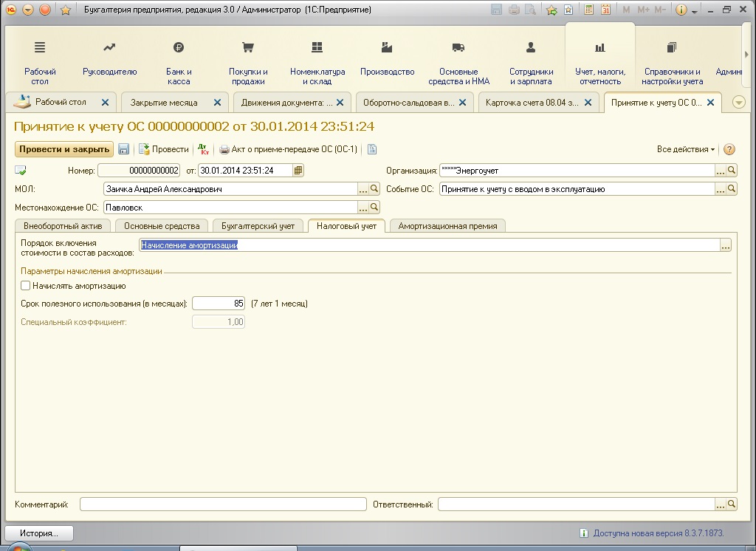
Task: Click the История button
Action: pyautogui.click(x=39, y=533)
